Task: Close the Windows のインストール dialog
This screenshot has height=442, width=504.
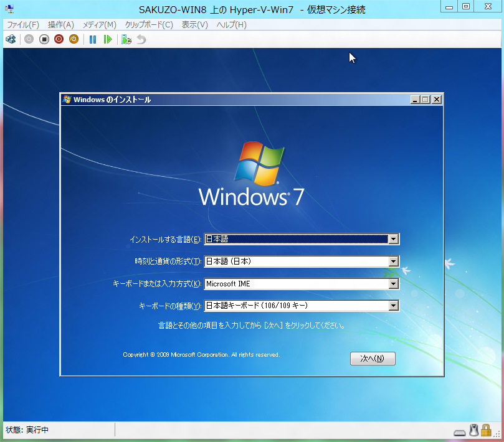Action: click(x=437, y=100)
